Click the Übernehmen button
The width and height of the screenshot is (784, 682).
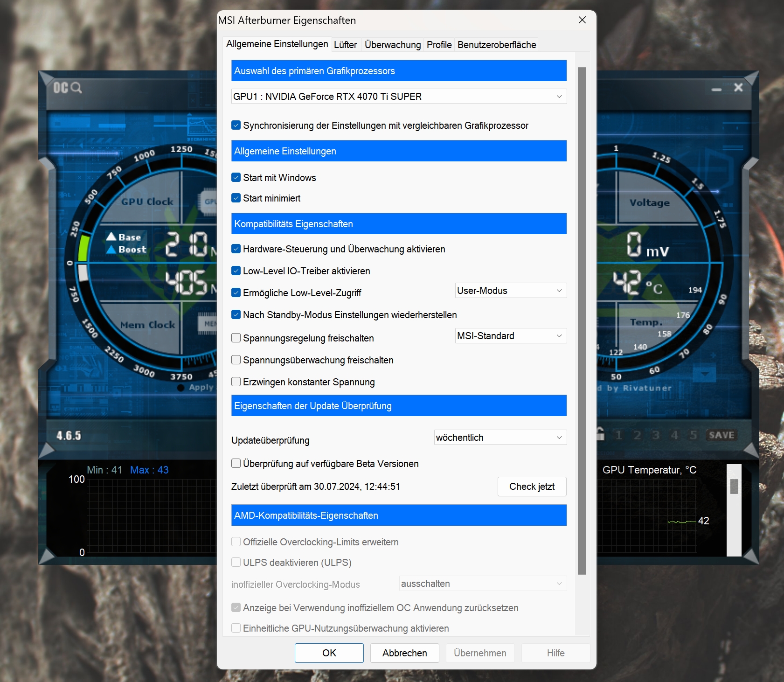point(480,653)
